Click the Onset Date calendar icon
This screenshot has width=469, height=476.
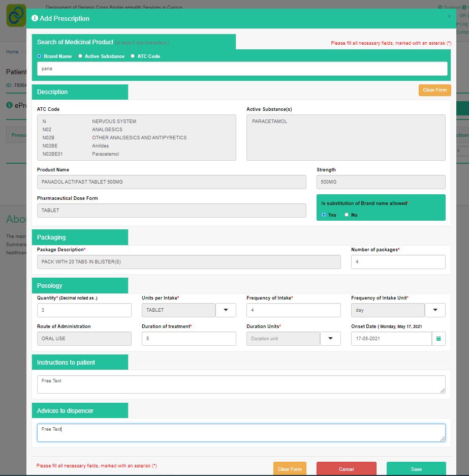click(439, 339)
